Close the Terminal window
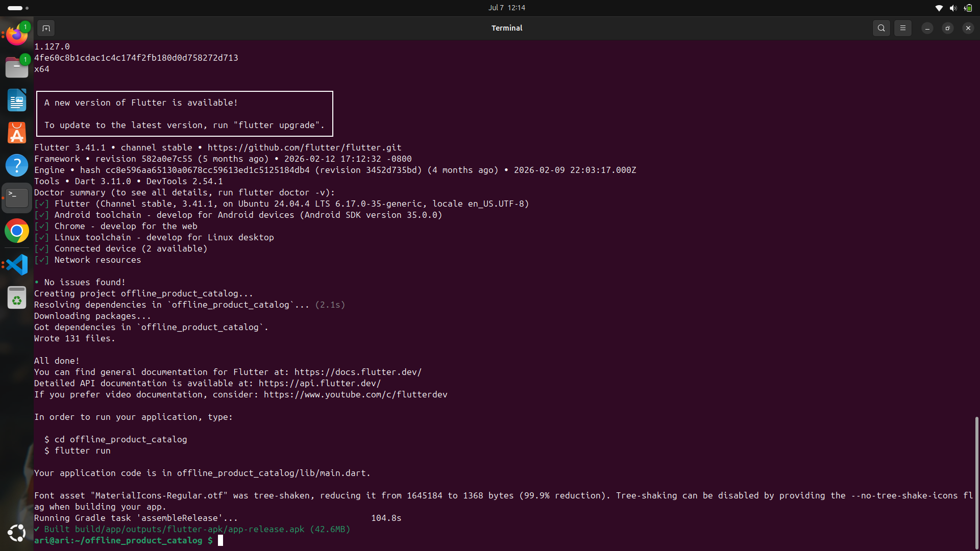 coord(968,28)
